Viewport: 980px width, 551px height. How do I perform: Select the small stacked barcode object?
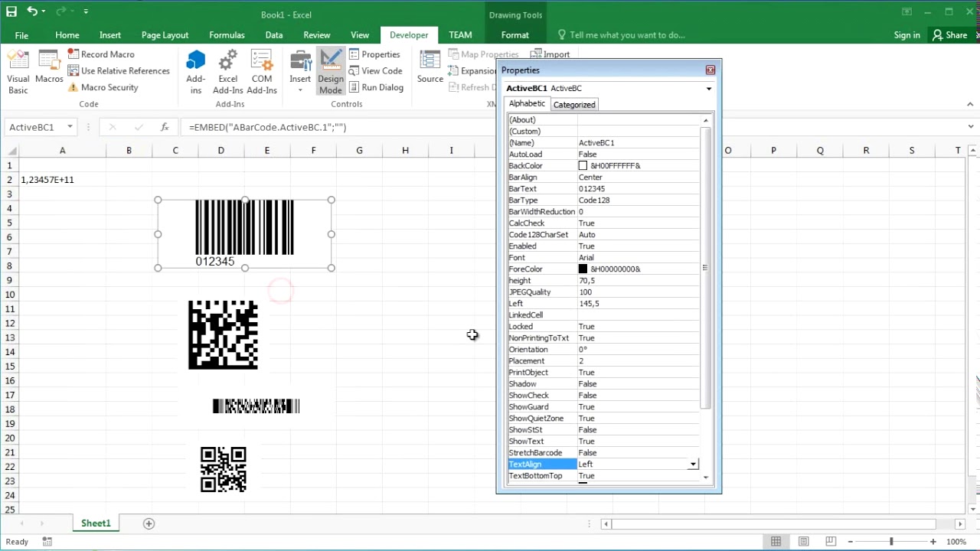256,406
